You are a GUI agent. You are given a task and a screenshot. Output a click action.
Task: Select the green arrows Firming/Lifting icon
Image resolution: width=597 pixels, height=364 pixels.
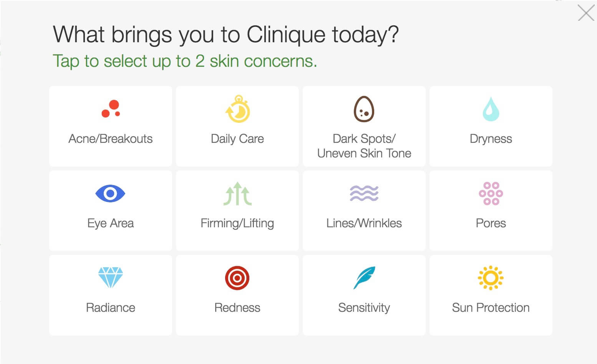237,194
